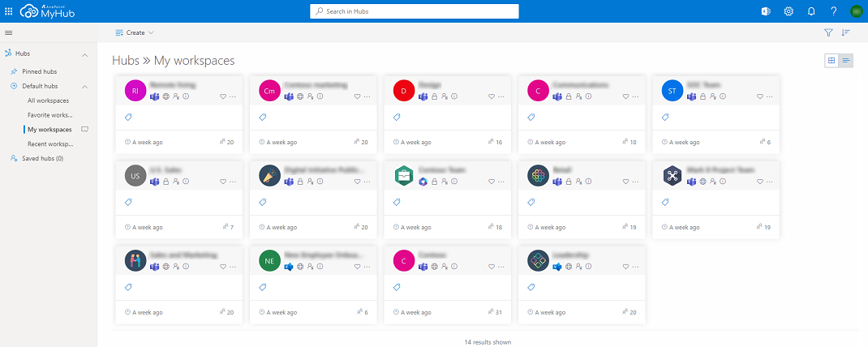The width and height of the screenshot is (868, 347).
Task: Open the help question mark
Action: point(834,11)
